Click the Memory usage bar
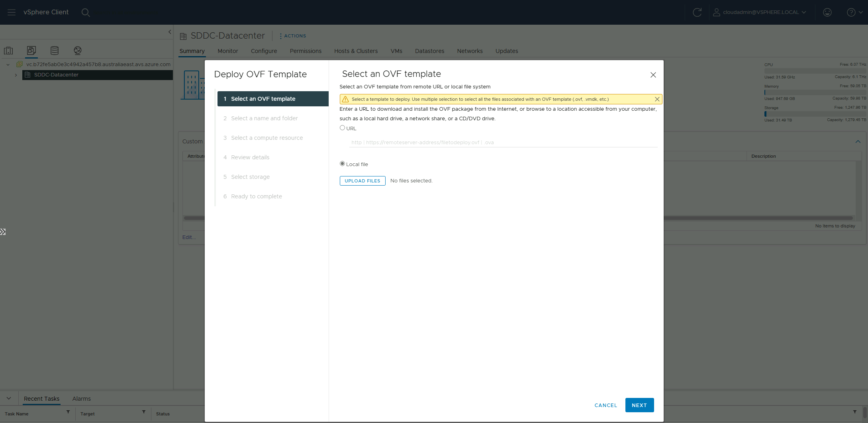Image resolution: width=868 pixels, height=423 pixels. click(x=815, y=92)
